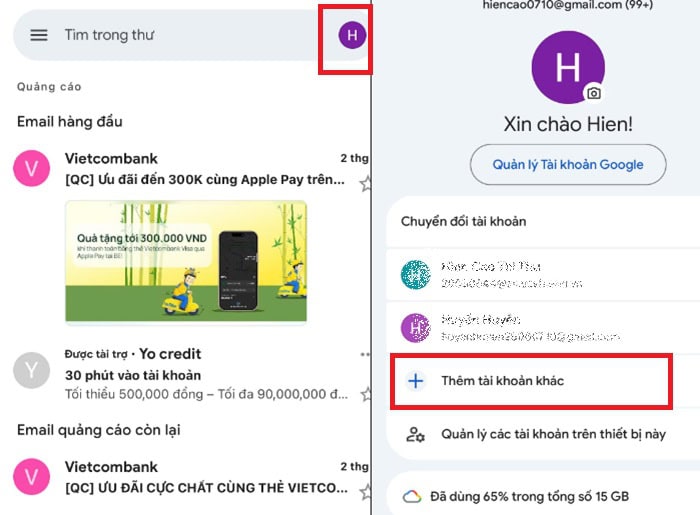The image size is (700, 515).
Task: Click Quản lý Tài khoản Google button
Action: click(x=568, y=165)
